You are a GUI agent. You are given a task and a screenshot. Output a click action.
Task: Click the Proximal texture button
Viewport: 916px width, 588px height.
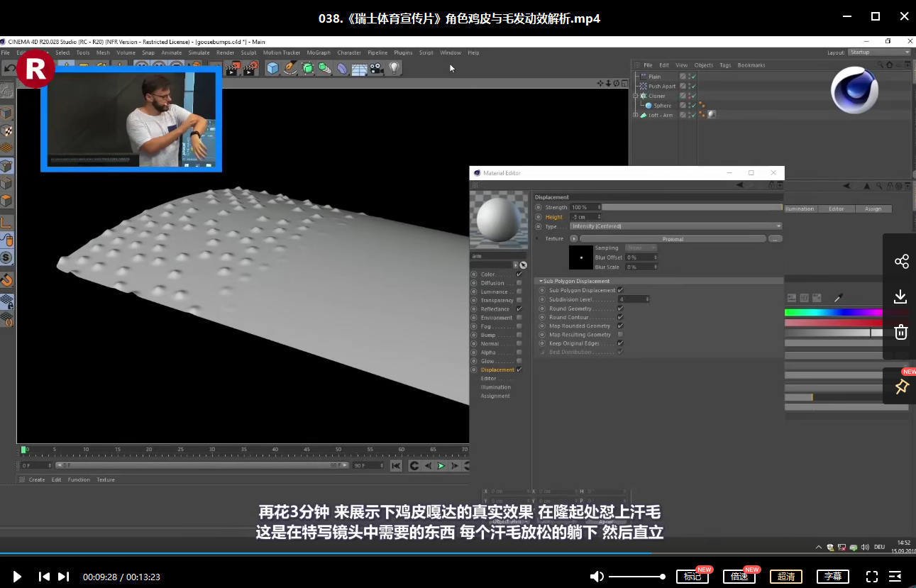click(673, 238)
